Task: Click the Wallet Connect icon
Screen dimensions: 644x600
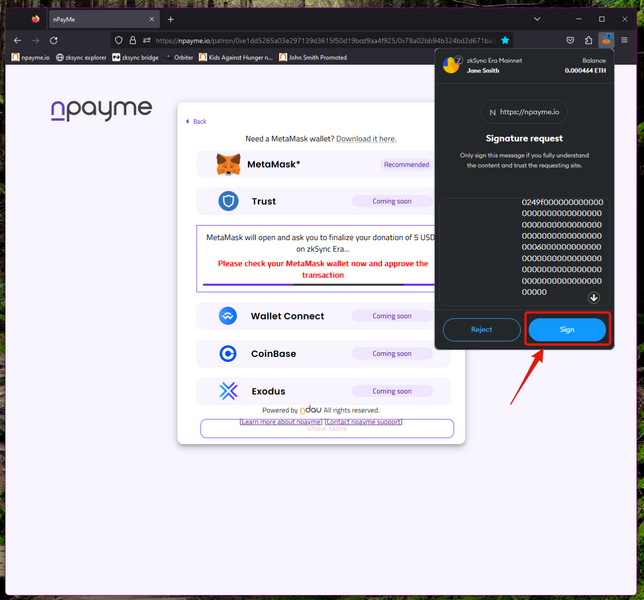Action: click(x=228, y=316)
